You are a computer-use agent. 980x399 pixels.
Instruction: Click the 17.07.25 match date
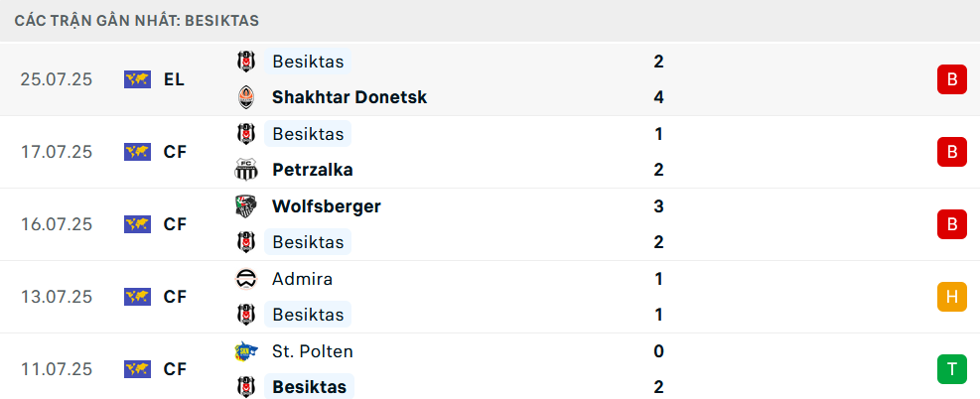point(57,152)
